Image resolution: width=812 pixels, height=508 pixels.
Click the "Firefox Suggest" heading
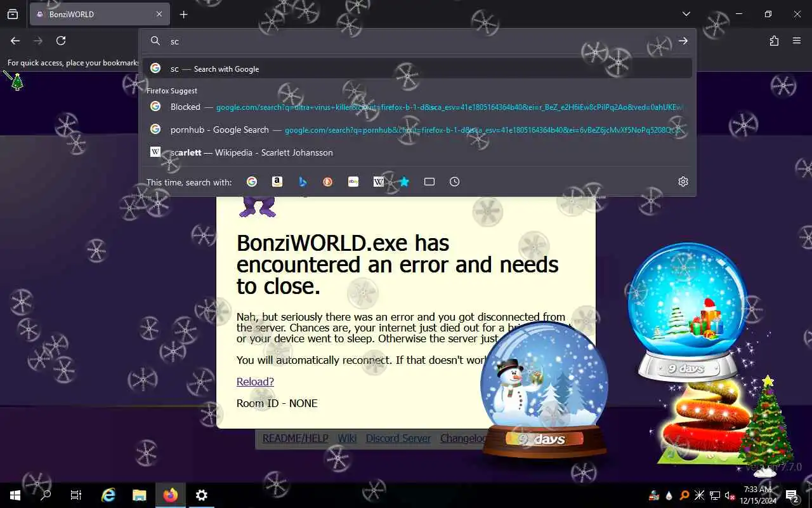pos(172,91)
